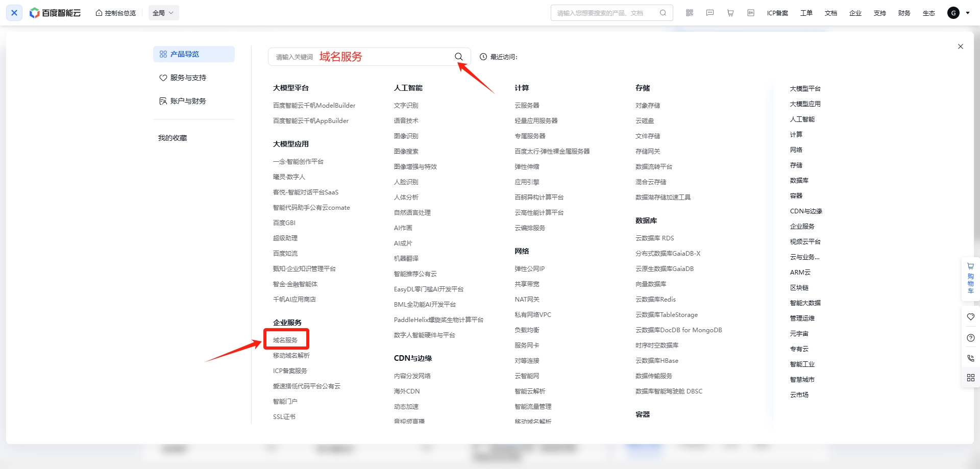
Task: Open the message notifications icon
Action: tap(710, 13)
